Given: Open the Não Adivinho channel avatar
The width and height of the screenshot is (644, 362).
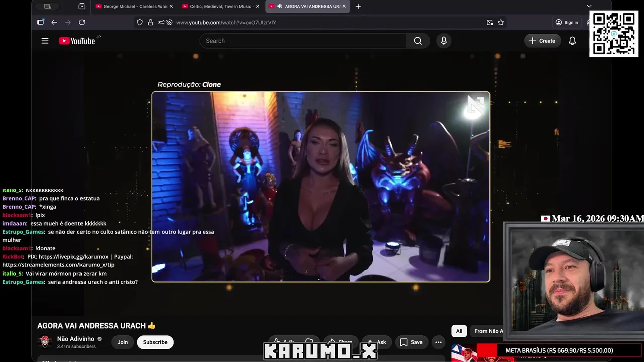Looking at the screenshot, I should tap(45, 342).
